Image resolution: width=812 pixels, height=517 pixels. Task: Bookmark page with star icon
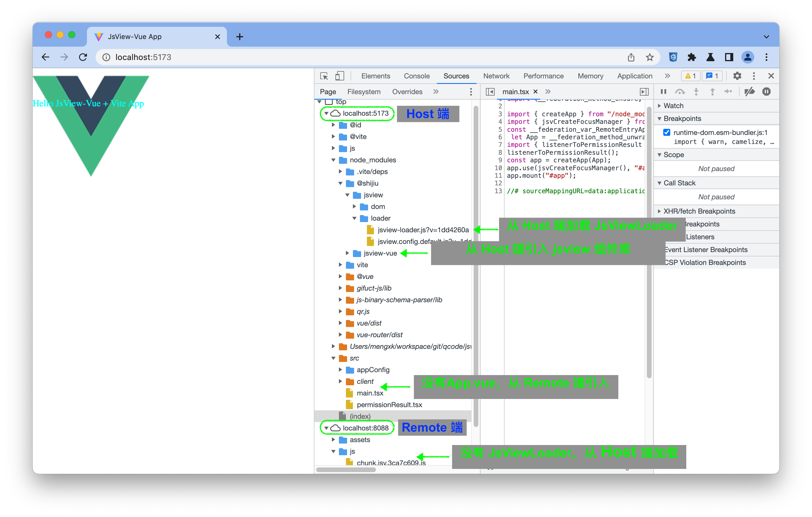(650, 57)
